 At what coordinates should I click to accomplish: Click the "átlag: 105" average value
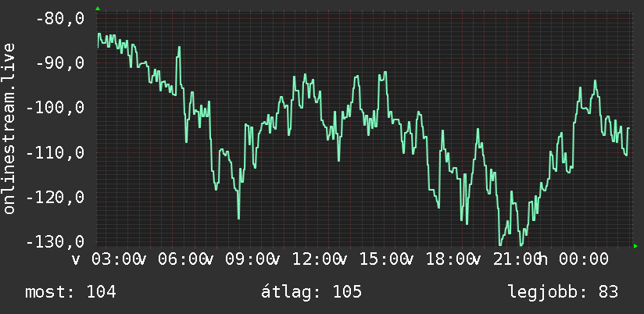pyautogui.click(x=311, y=291)
